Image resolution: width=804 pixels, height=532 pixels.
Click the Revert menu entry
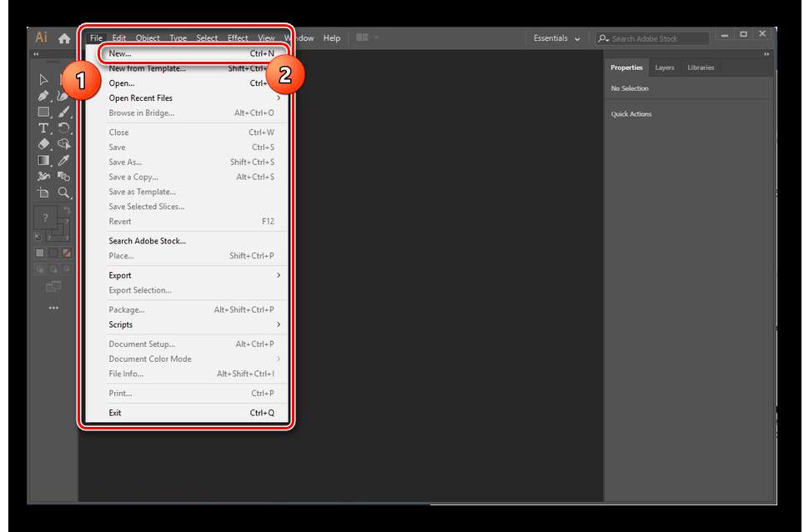point(187,222)
